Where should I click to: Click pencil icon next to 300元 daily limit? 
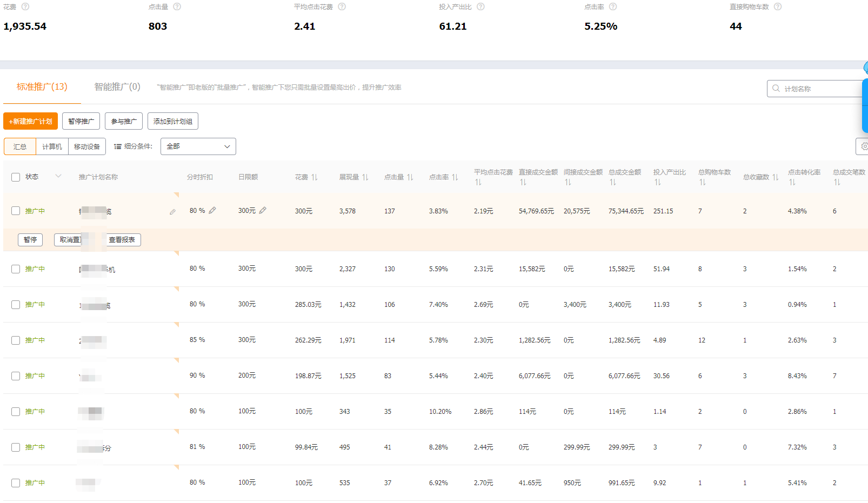(263, 210)
